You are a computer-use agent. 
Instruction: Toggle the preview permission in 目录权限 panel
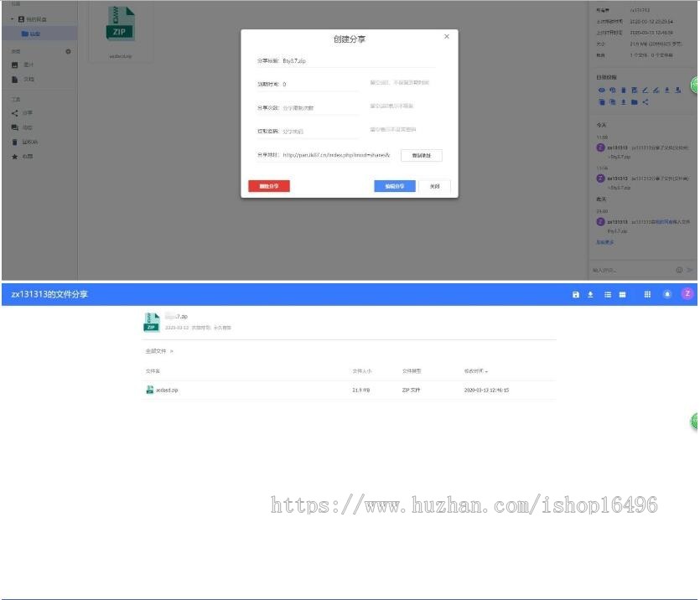click(602, 90)
